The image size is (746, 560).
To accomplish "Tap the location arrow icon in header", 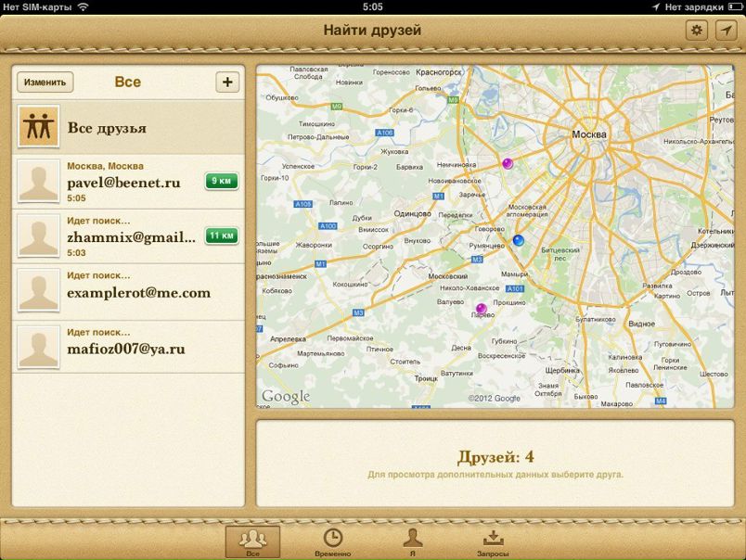I will coord(724,30).
